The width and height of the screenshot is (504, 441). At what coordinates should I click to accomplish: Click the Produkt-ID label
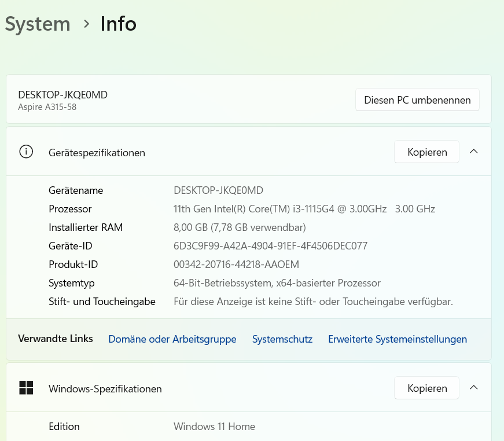73,264
